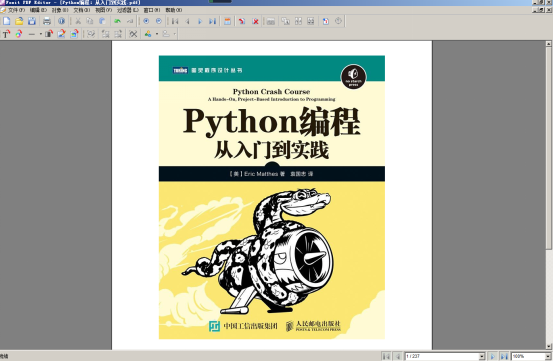Save the PDF with the floppy disk icon
The image size is (553, 362).
coord(32,21)
